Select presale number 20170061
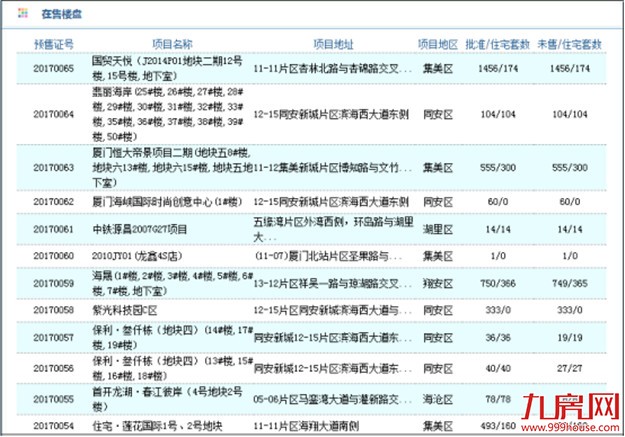 click(53, 229)
